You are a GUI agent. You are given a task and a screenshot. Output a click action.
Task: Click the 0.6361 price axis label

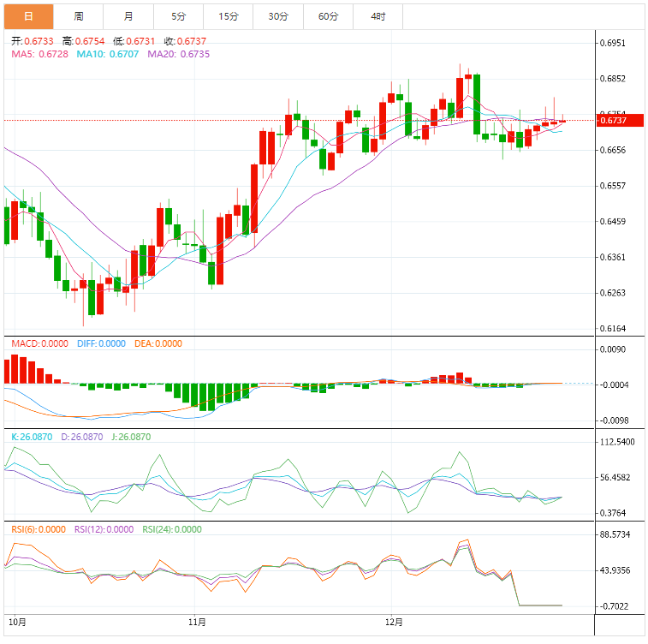[612, 257]
